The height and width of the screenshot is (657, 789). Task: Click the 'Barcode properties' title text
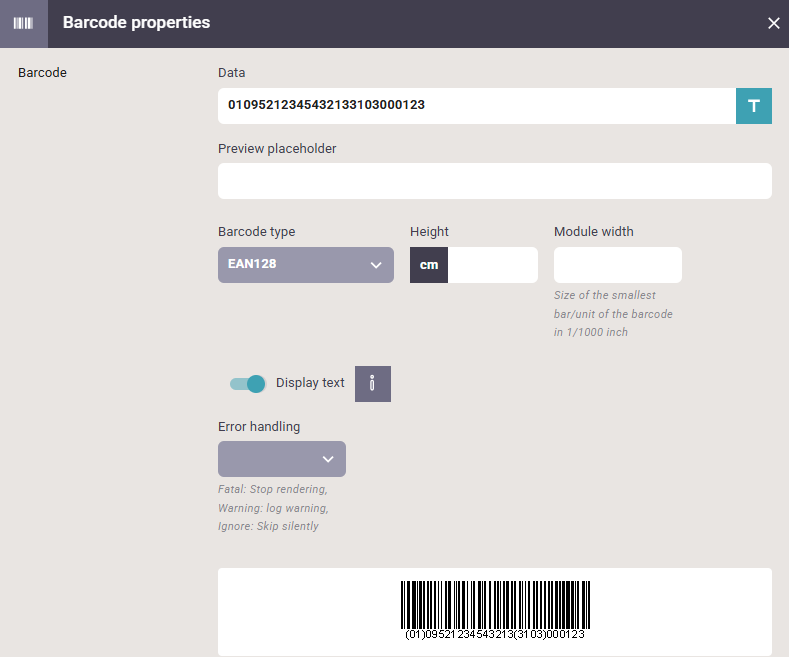(x=136, y=23)
